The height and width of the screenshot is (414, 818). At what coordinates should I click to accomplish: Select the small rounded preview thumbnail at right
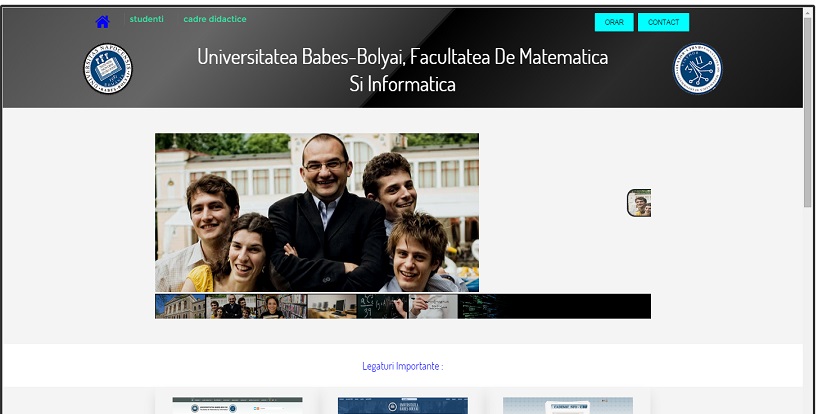639,203
